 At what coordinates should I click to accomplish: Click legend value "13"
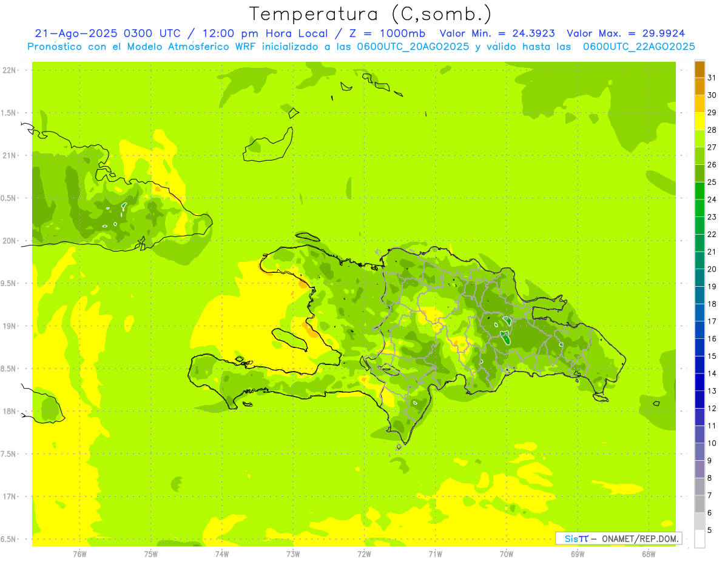coord(712,391)
